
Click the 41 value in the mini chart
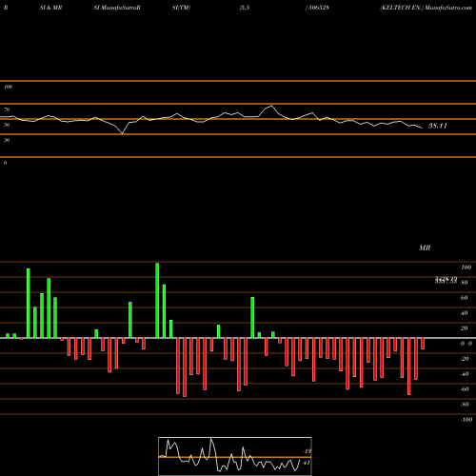coord(307,463)
